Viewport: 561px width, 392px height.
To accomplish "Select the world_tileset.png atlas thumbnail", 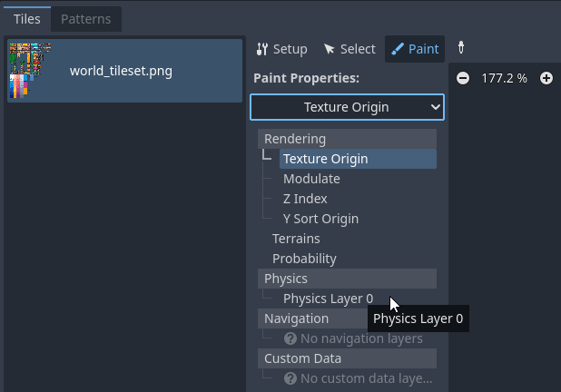I will [x=30, y=71].
